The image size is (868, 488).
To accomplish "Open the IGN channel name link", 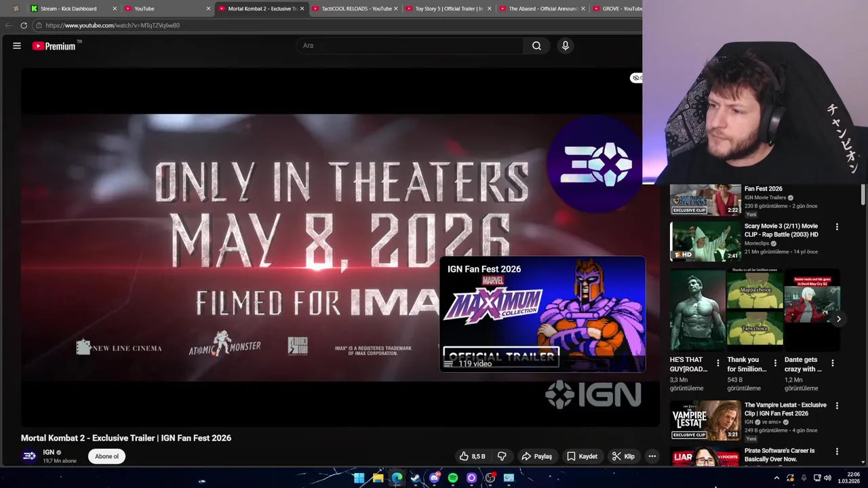I will (x=48, y=452).
